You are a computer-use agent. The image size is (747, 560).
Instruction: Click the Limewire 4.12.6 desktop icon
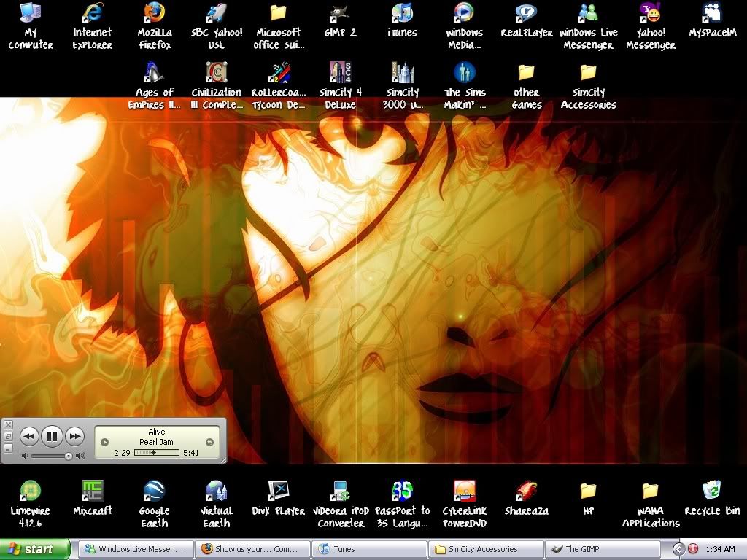pos(31,504)
